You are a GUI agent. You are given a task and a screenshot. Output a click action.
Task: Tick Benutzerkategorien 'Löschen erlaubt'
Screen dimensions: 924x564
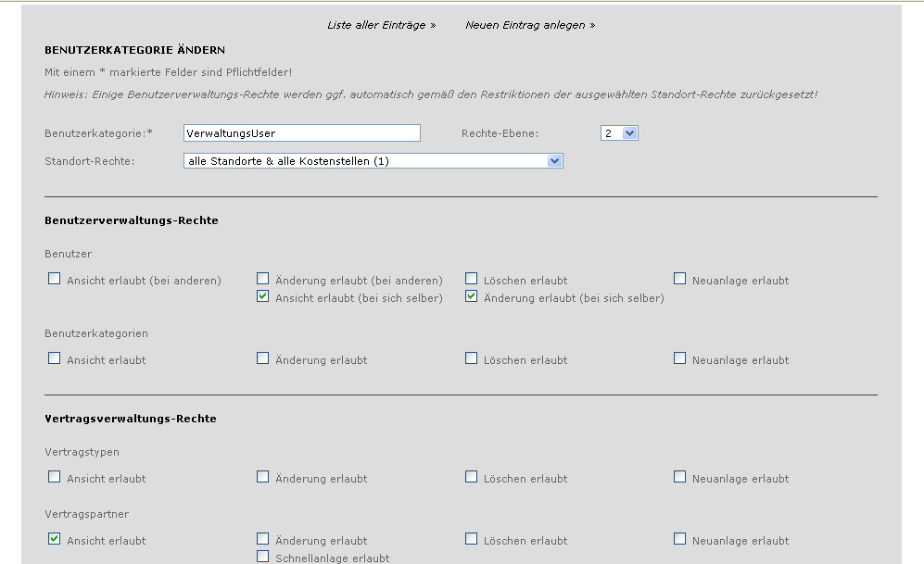[x=472, y=358]
